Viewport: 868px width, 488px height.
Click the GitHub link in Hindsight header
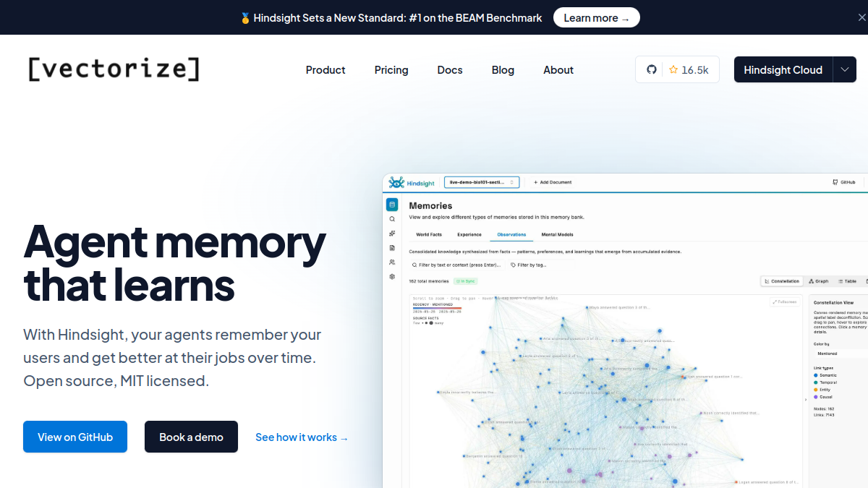click(844, 182)
